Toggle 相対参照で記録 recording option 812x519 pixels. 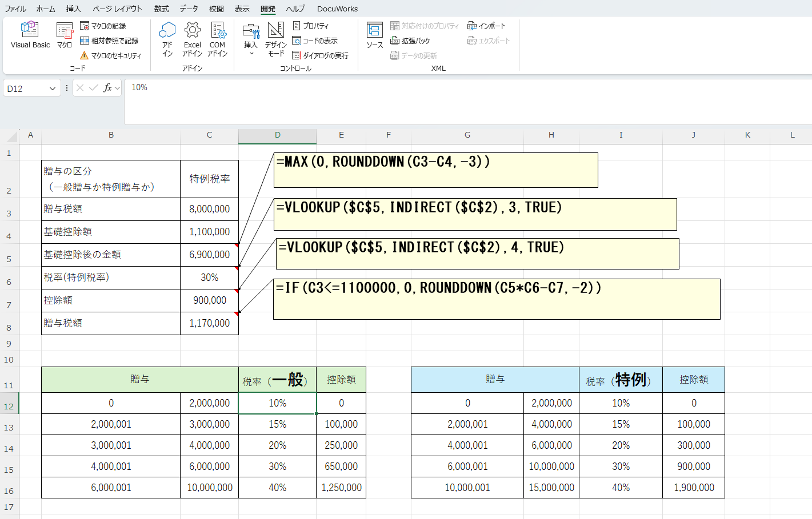coord(109,41)
